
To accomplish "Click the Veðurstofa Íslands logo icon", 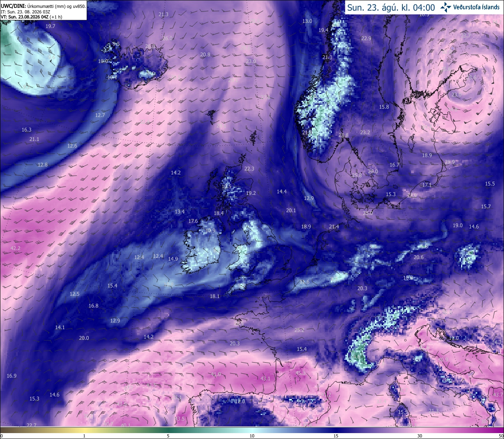I will tap(446, 7).
